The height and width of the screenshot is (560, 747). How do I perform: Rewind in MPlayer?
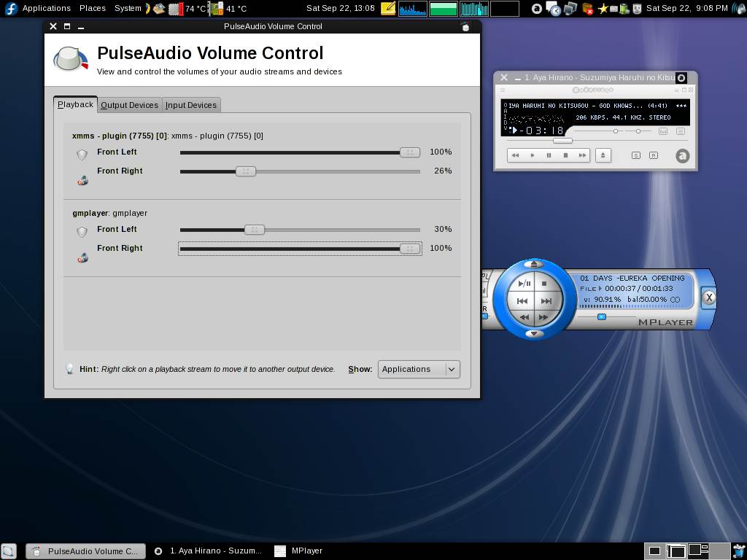[525, 317]
